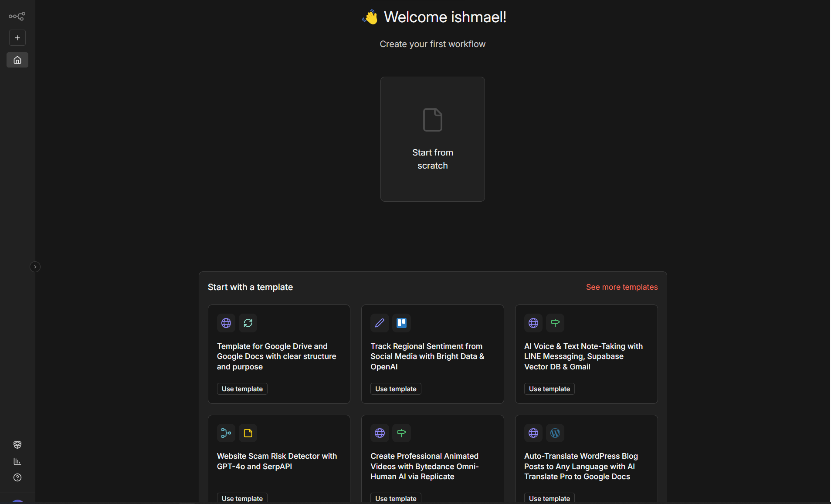Use the AI Voice Note-Taking template

pyautogui.click(x=549, y=389)
